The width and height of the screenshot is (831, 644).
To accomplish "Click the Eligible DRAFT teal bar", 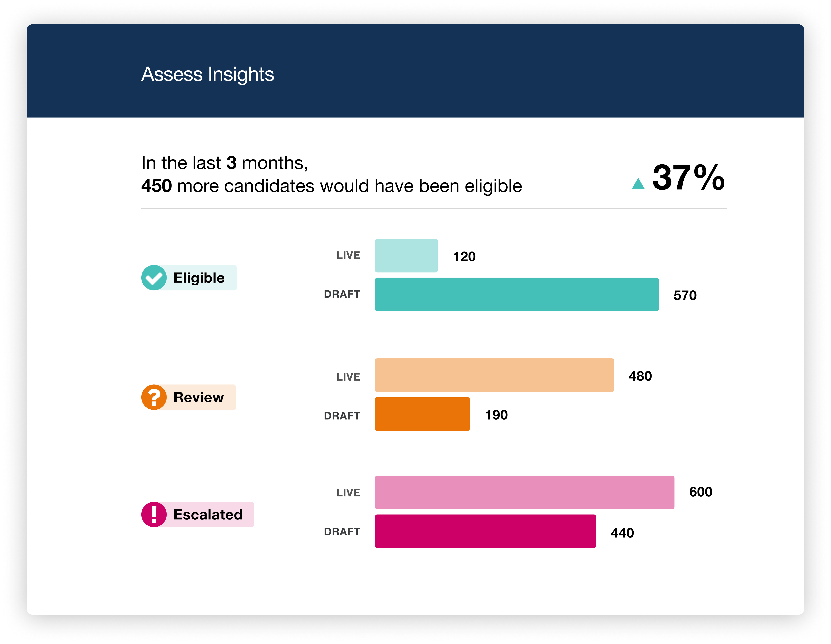I will coord(516,294).
